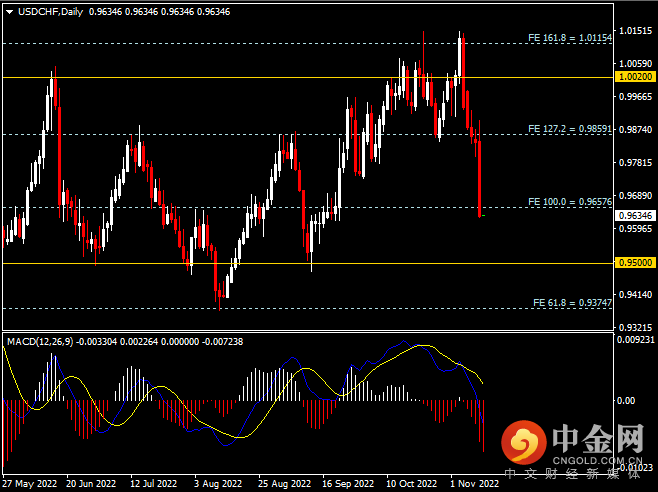The image size is (658, 492).
Task: Click the 16 Sep 2022 date label
Action: pyautogui.click(x=348, y=484)
